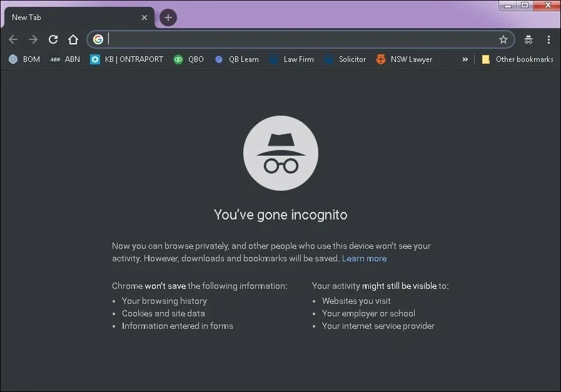Click the forward navigation arrow

[33, 39]
